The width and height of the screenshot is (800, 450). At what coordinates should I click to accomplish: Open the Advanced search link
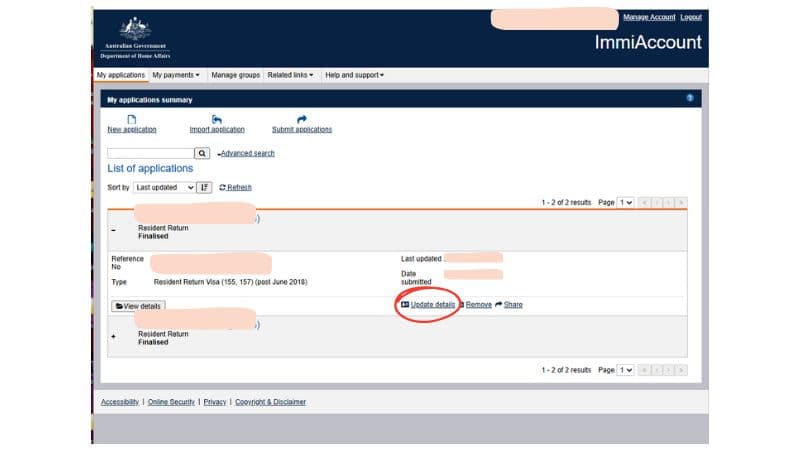(247, 153)
